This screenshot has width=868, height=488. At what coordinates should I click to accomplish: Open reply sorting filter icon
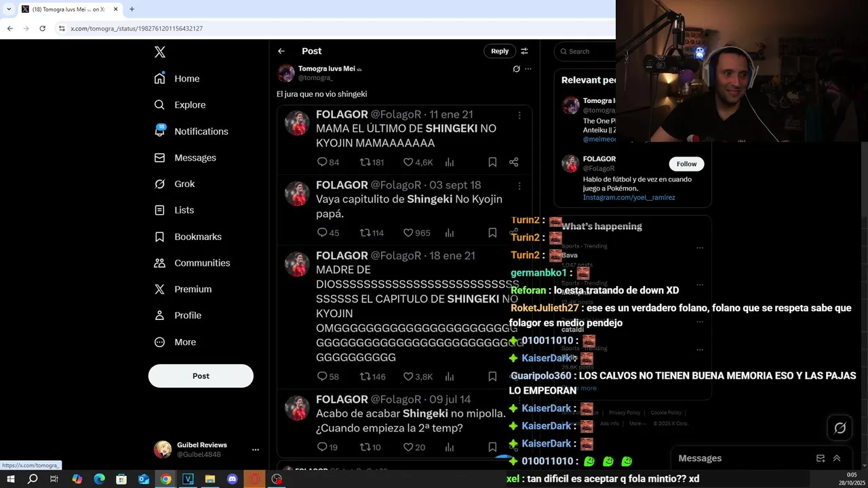524,51
